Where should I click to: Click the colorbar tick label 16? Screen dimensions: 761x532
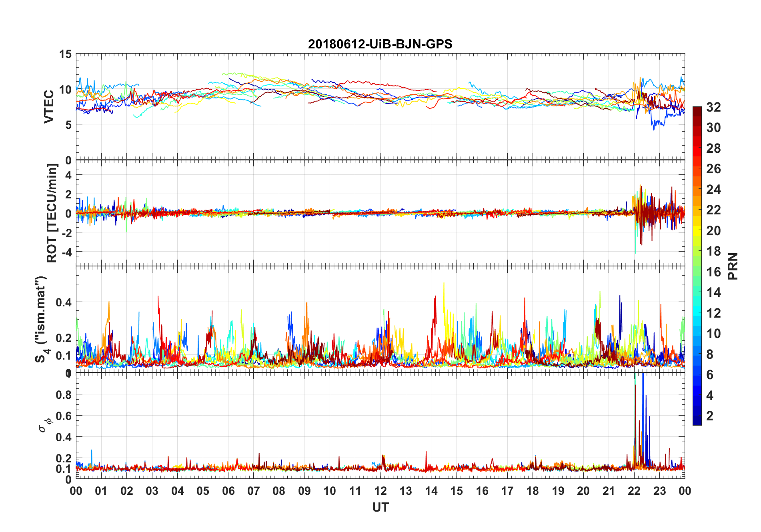pyautogui.click(x=714, y=272)
